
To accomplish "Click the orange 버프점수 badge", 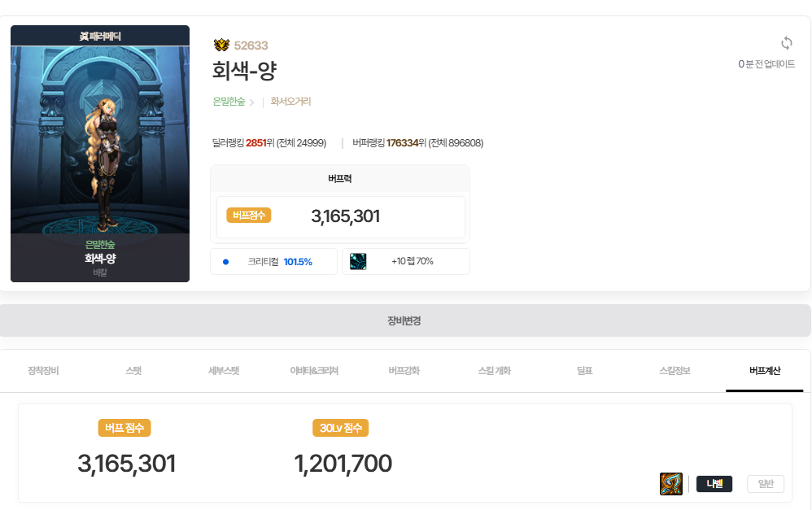I will click(249, 215).
